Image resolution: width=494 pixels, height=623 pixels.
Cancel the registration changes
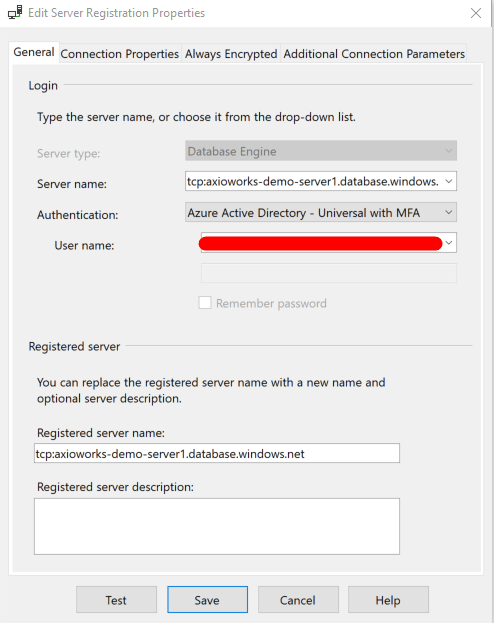tap(298, 600)
